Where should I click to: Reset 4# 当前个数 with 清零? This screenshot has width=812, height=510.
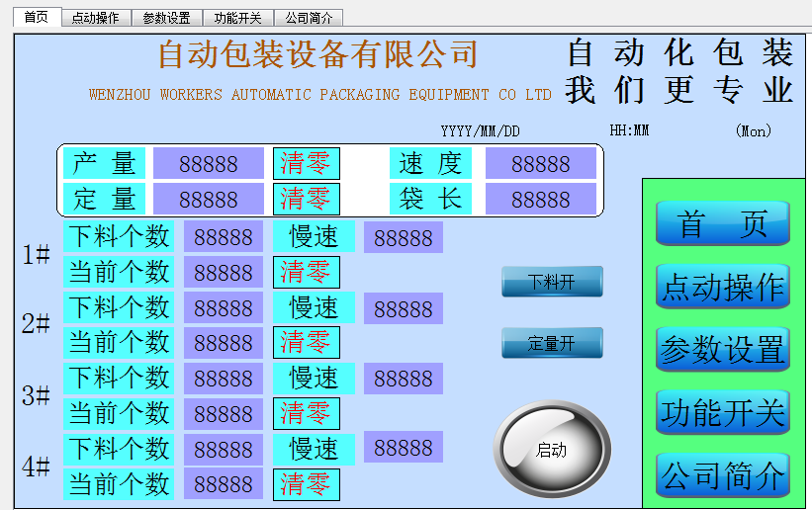point(306,484)
